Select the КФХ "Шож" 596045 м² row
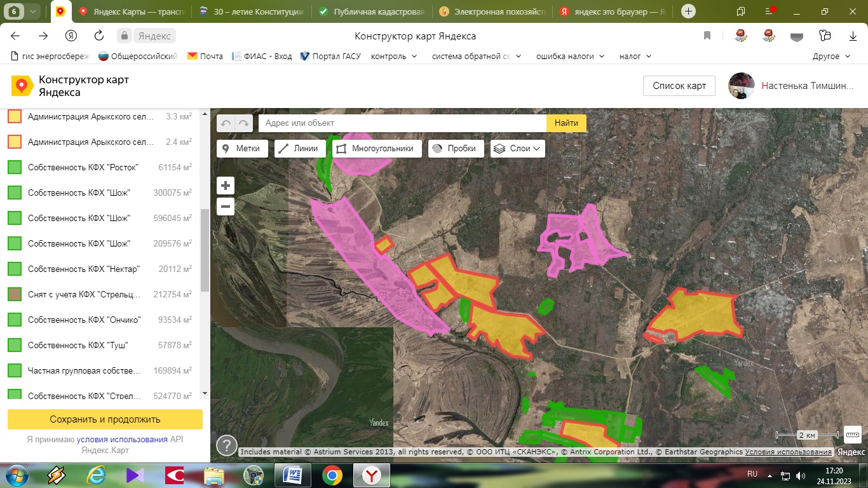 (x=100, y=218)
